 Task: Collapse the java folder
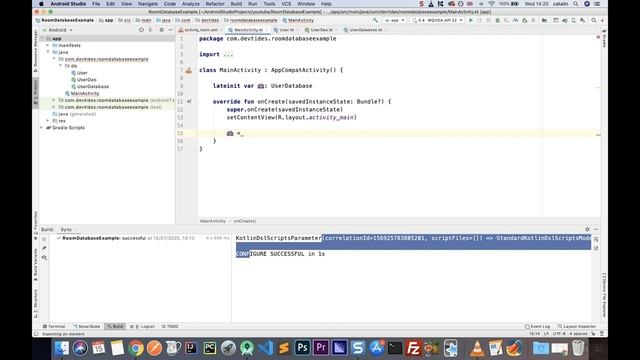(48, 52)
